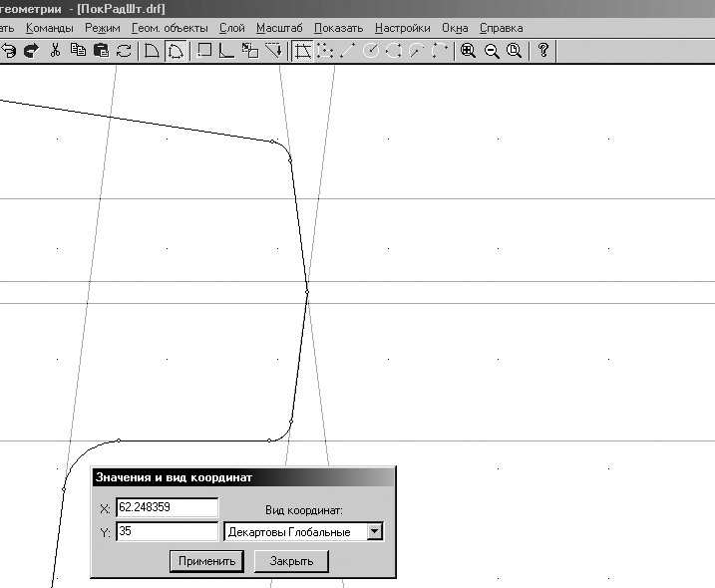Click the zoom out magnifier icon
This screenshot has height=588, width=715.
click(491, 51)
